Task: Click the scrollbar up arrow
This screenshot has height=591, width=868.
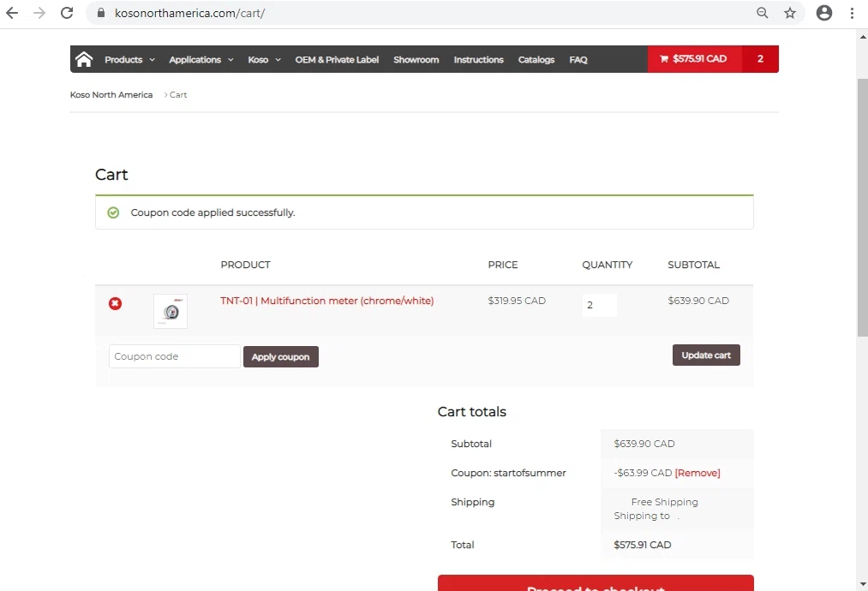Action: pos(863,37)
